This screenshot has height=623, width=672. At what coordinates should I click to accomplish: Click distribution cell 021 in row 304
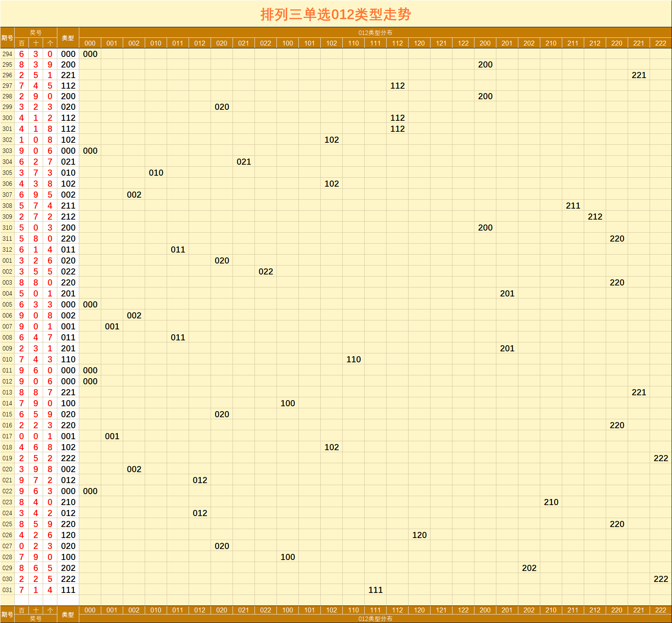244,162
